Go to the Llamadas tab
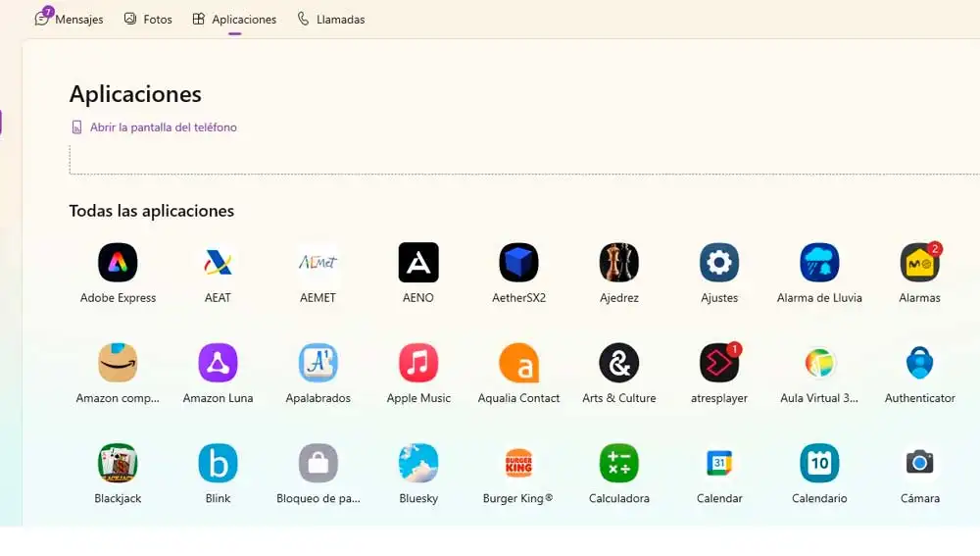Screen dimensions: 980x556 331,19
